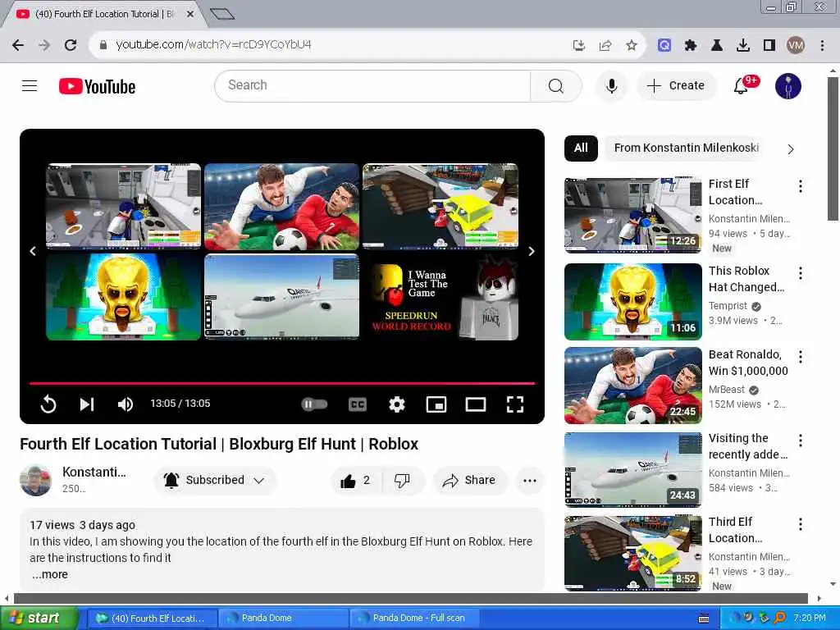Skip to the next video
Screen dimensions: 840x630
(x=87, y=404)
